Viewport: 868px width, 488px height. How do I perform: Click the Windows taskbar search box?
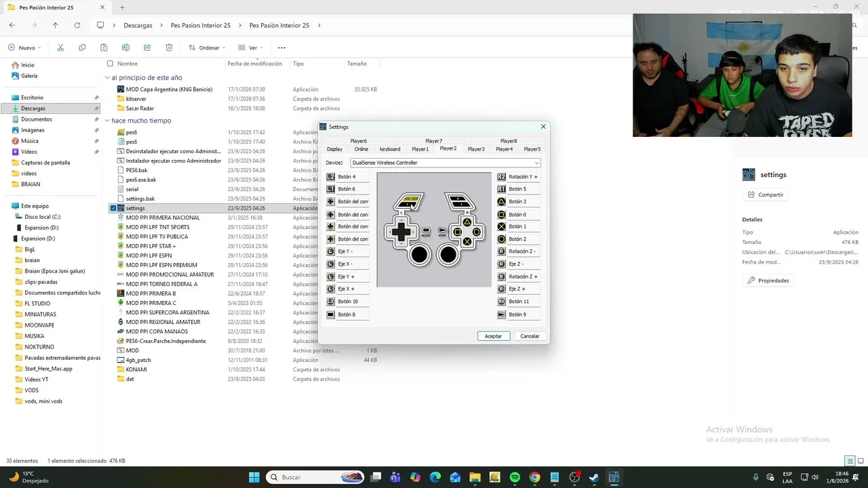tap(315, 477)
